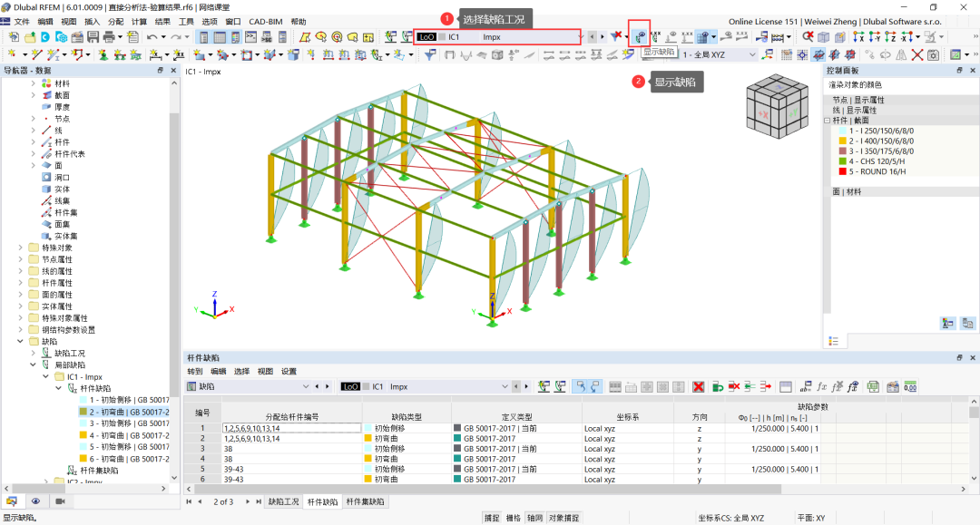Click the yellow swatch for 2 - I 400/150/6/8/0
This screenshot has width=980, height=525.
(842, 141)
